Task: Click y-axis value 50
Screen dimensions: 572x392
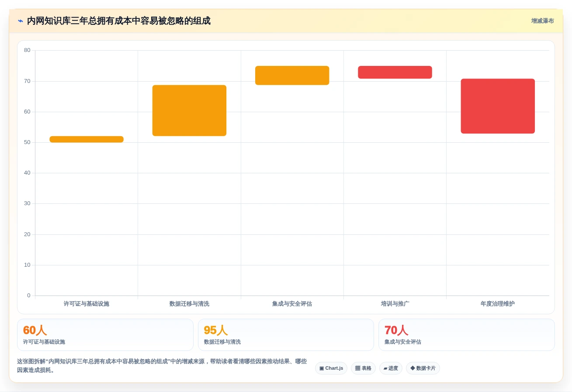Action: click(27, 142)
